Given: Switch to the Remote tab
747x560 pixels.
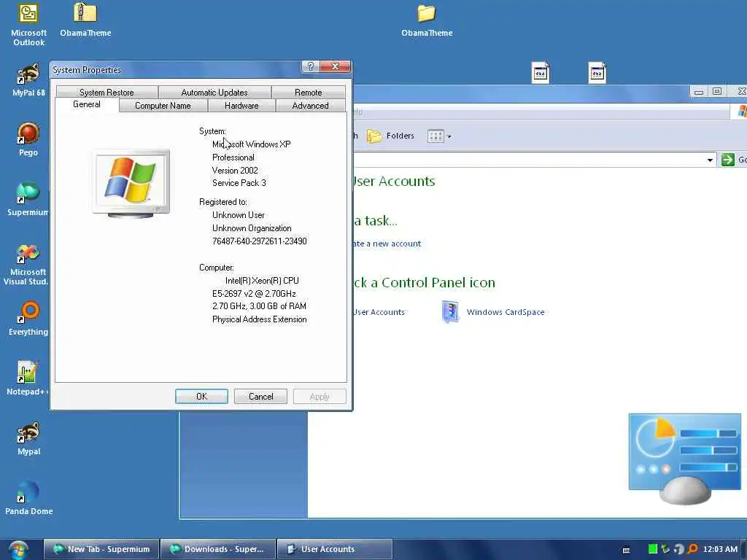Looking at the screenshot, I should pyautogui.click(x=309, y=92).
